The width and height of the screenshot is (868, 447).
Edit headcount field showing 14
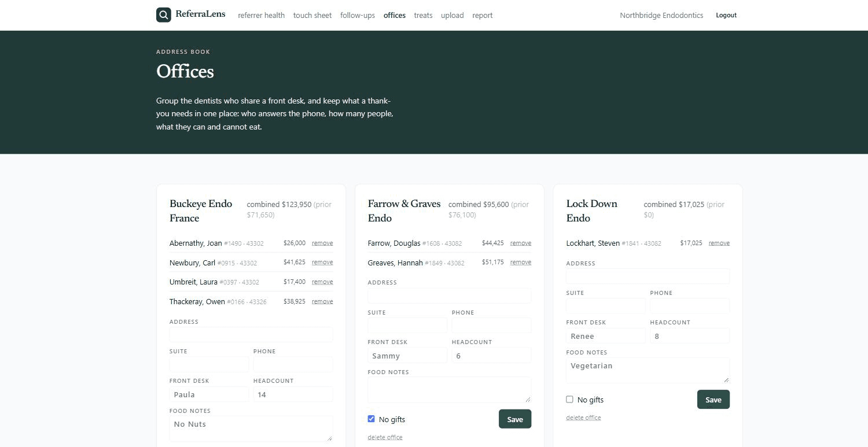point(293,394)
